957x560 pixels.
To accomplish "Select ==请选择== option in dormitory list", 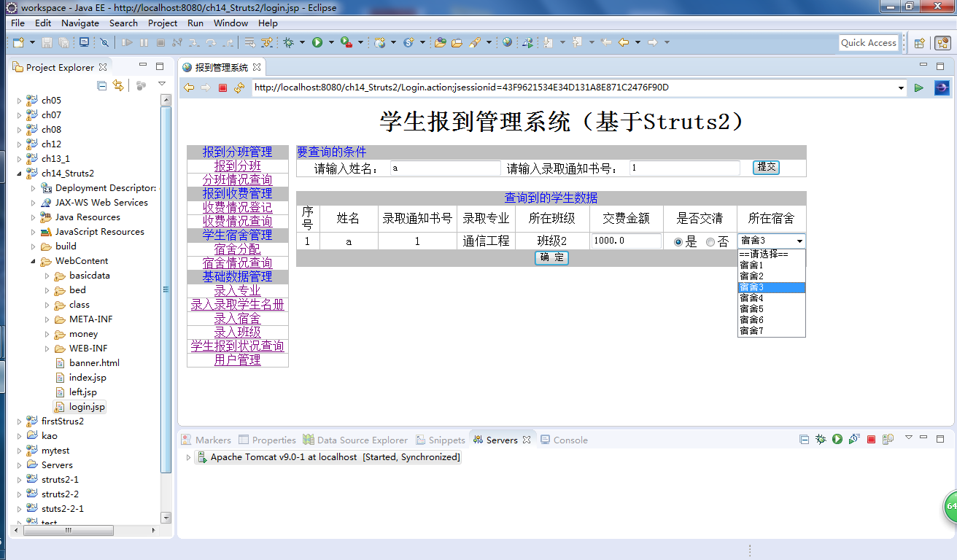I will point(772,254).
